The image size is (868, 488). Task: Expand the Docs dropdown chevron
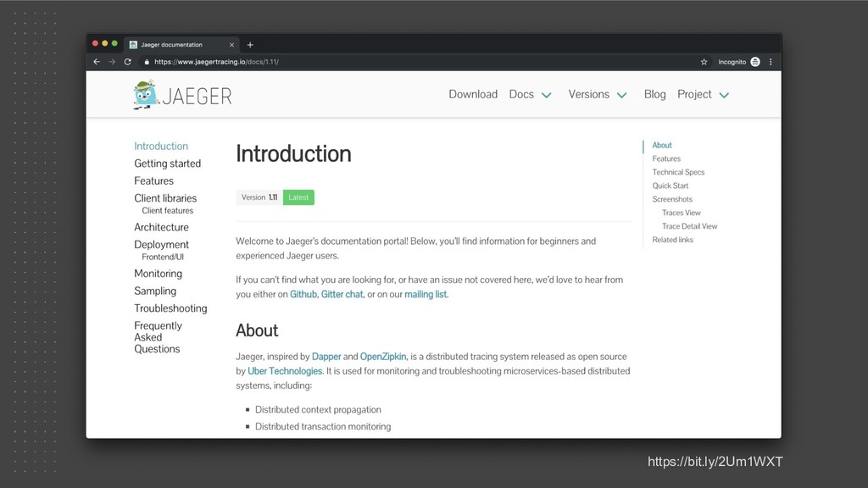pos(547,95)
